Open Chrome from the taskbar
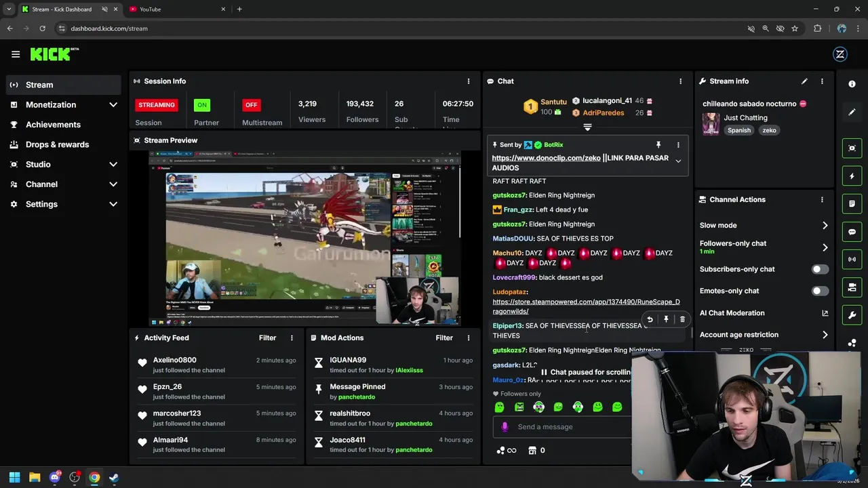This screenshot has width=868, height=488. 94,478
